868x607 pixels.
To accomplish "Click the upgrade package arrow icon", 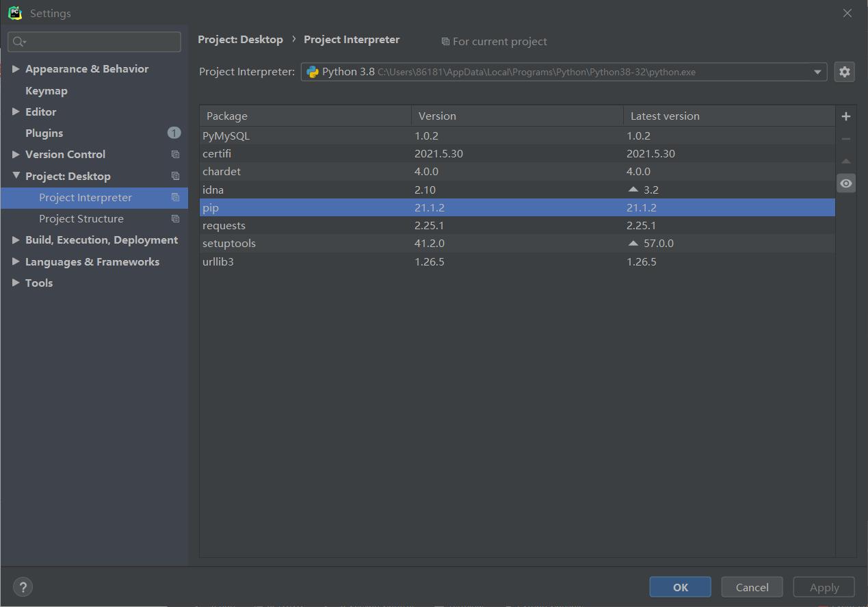I will tap(846, 162).
